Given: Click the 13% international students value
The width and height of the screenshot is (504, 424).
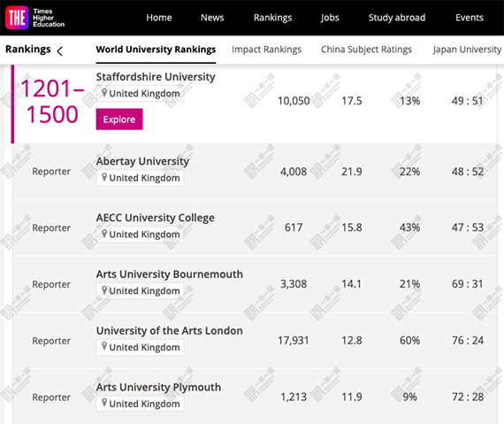Looking at the screenshot, I should pos(409,101).
